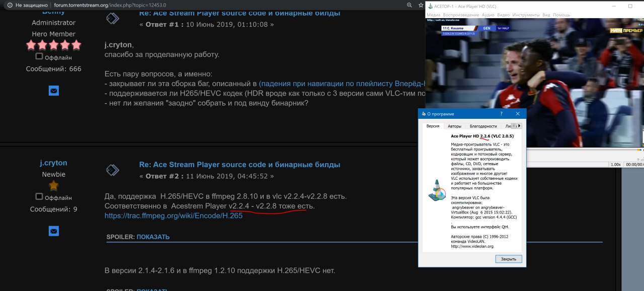The height and width of the screenshot is (291, 644).
Task: Click the right tab-scroll arrow in the About dialog
Action: pos(519,126)
